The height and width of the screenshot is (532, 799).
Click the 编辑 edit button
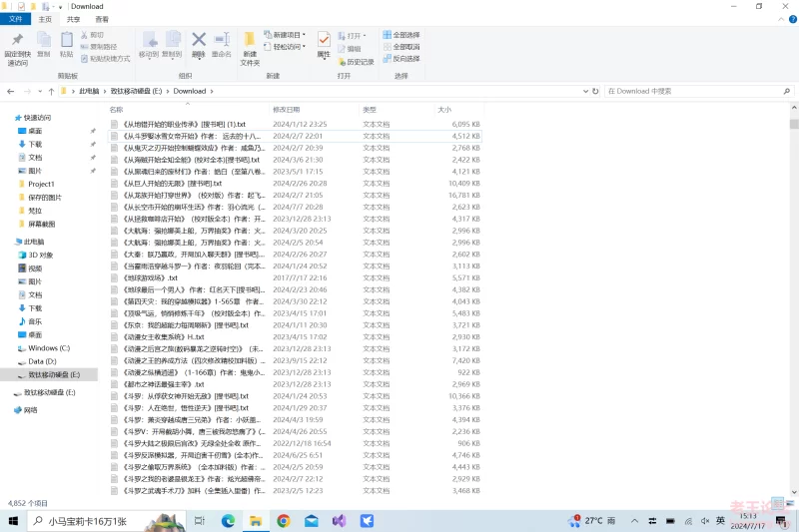coord(349,49)
